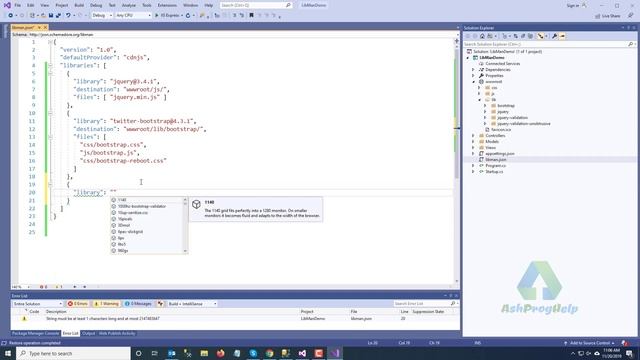Select libman.json in Solution Explorer
The width and height of the screenshot is (640, 360).
click(x=496, y=160)
